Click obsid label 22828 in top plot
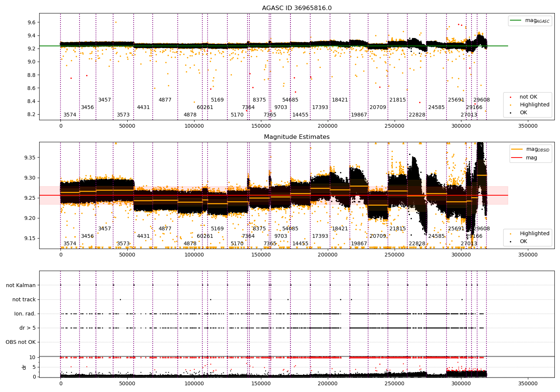Viewport: 560px width, 392px height. pos(417,115)
